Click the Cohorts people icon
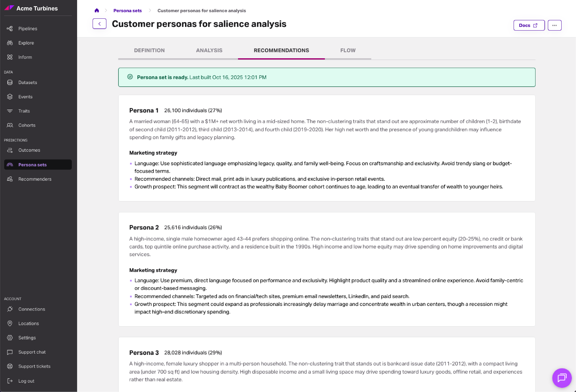Screen dimensions: 576x392 (10, 125)
